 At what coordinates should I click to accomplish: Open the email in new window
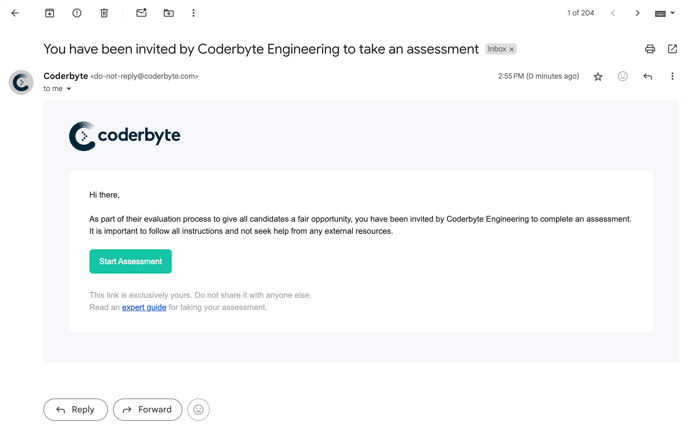[672, 49]
